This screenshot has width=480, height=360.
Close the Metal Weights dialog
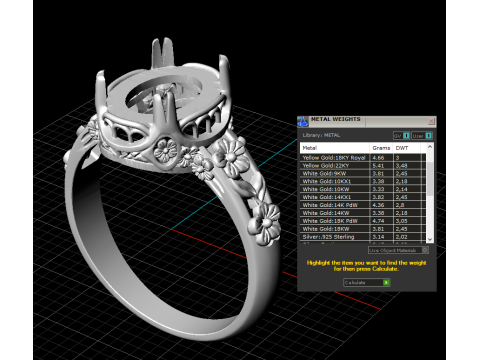[431, 121]
